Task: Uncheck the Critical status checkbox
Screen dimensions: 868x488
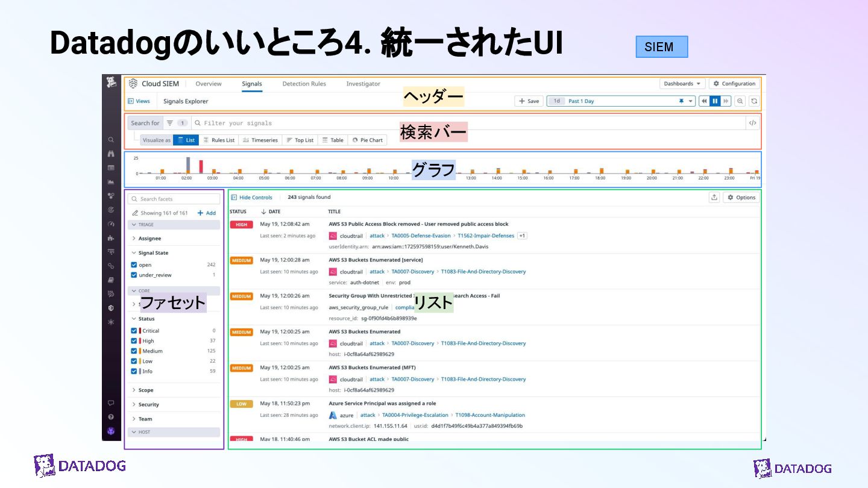Action: (134, 331)
